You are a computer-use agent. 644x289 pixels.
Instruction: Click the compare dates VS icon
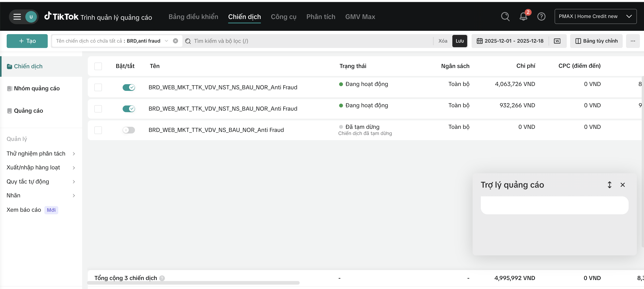click(x=557, y=41)
